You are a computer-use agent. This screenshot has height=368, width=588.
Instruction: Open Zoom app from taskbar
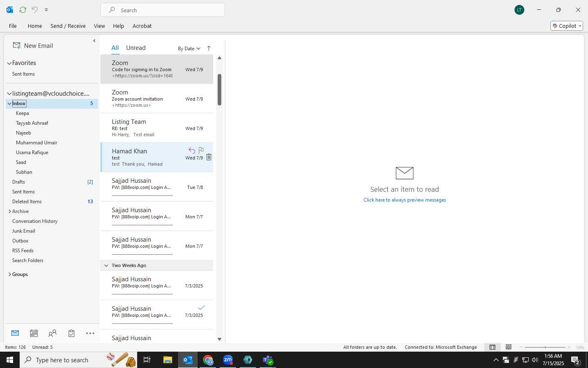[228, 360]
